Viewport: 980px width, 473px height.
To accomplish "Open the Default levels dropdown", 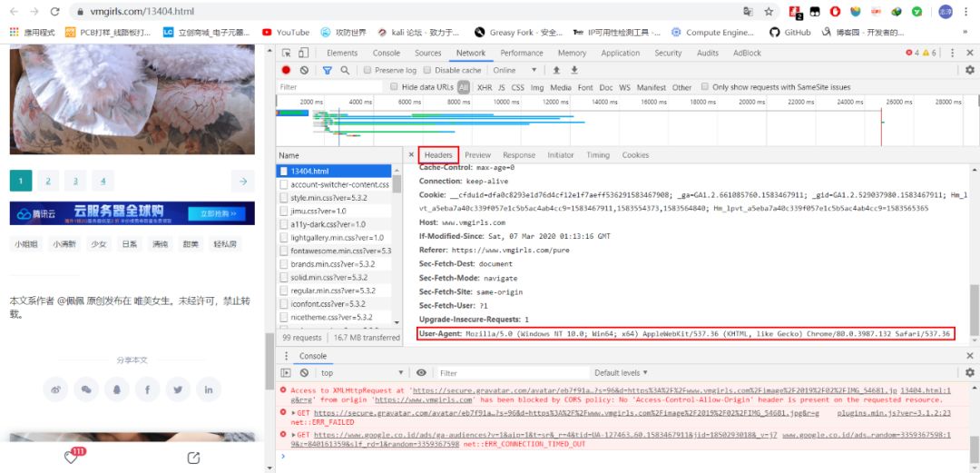I will click(x=621, y=372).
